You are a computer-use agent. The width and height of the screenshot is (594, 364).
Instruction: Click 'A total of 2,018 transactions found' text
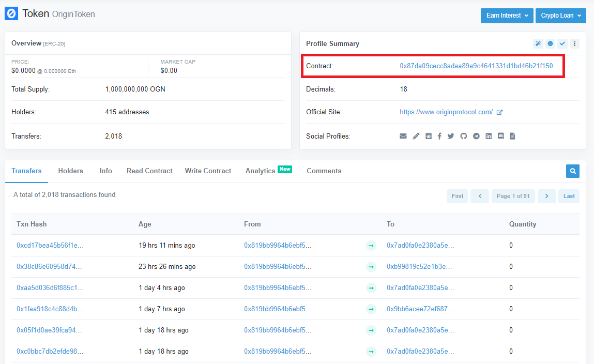click(x=65, y=195)
